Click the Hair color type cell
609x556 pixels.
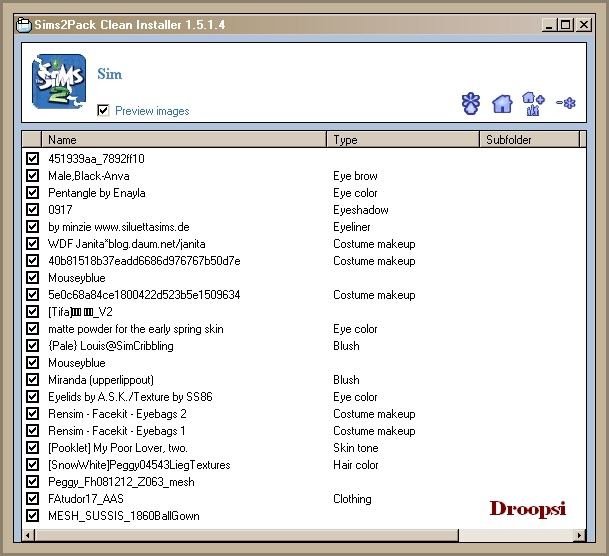click(x=356, y=465)
